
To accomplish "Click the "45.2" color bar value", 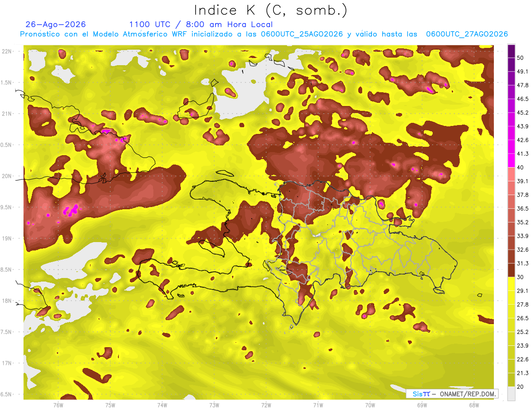I will coord(523,113).
